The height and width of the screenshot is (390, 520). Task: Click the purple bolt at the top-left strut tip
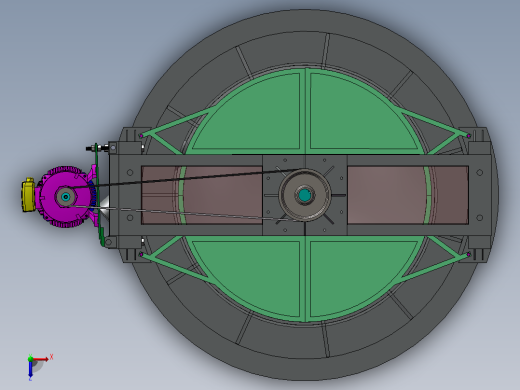[141, 136]
